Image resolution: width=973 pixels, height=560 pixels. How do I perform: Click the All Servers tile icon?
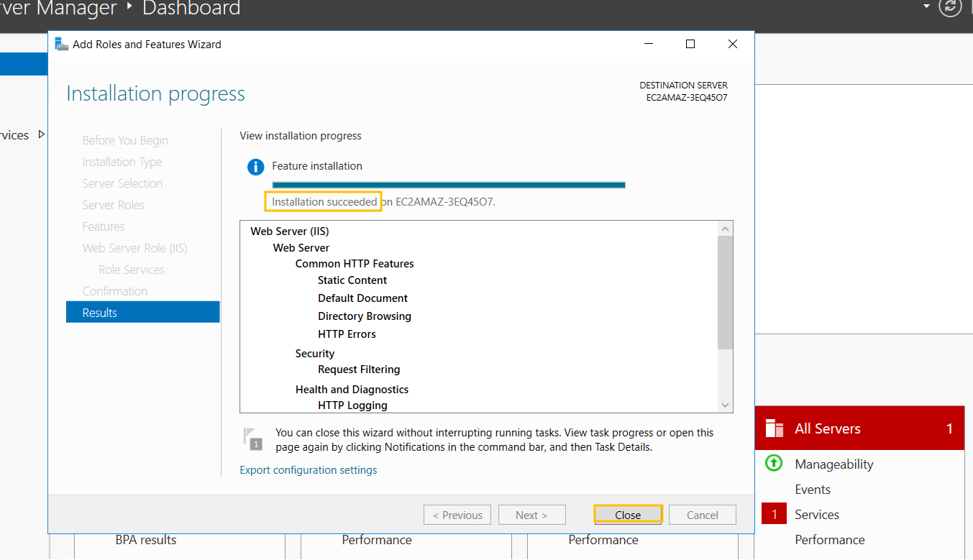coord(775,428)
